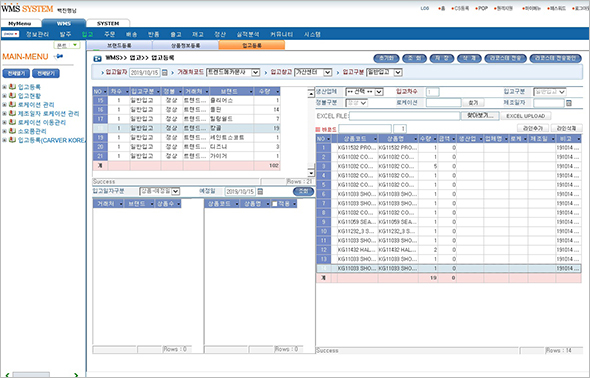Screen dimensions: 590x378
Task: Click the 입고일자 date field
Action: coord(145,73)
